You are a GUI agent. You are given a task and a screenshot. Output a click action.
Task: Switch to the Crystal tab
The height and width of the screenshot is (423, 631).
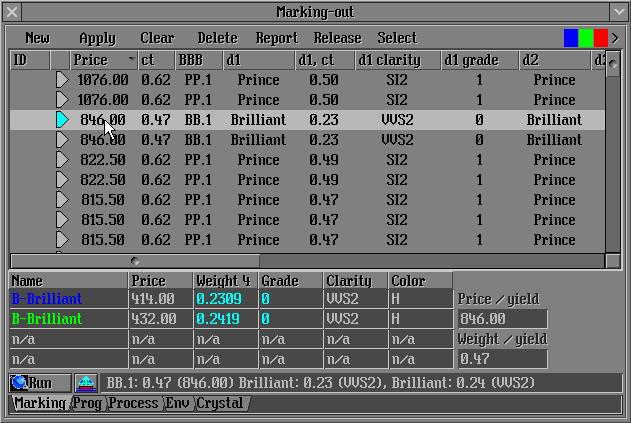(219, 403)
